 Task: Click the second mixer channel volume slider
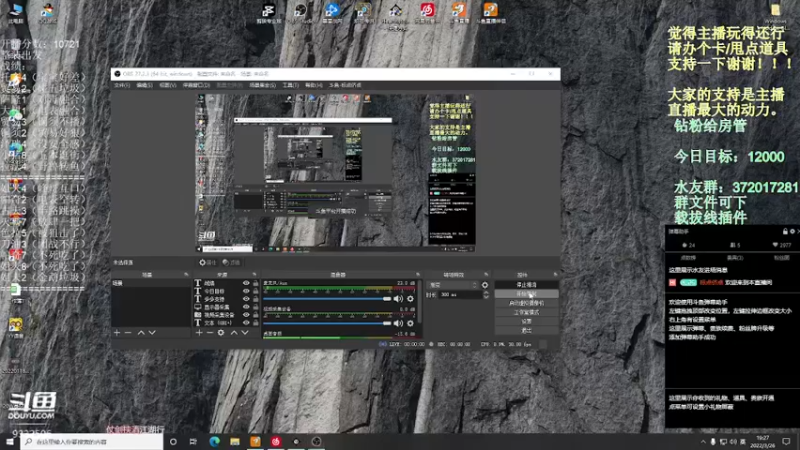[x=327, y=323]
